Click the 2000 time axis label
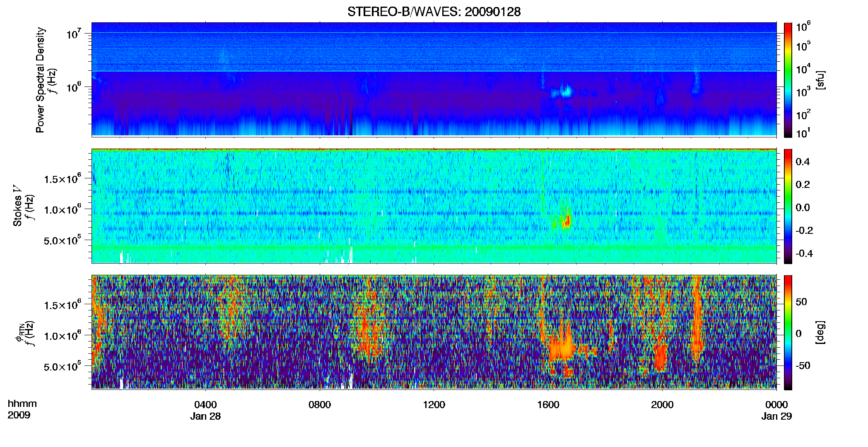 click(662, 405)
